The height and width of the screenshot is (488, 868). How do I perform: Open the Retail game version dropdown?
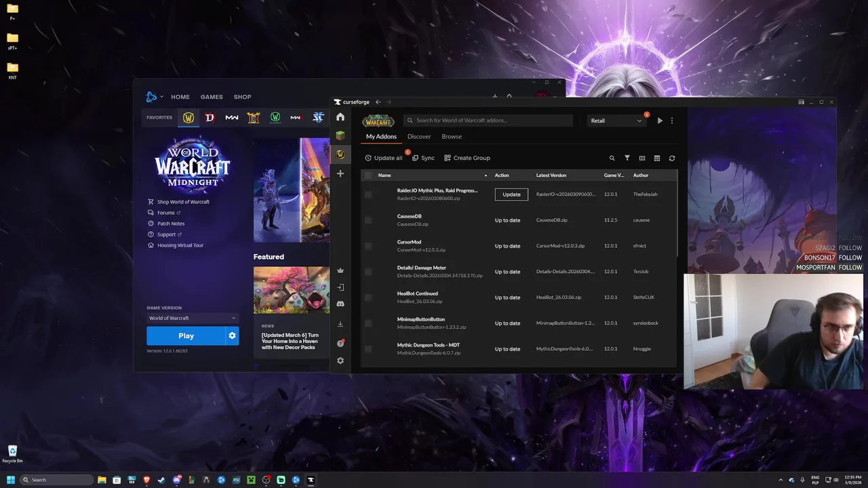[616, 121]
